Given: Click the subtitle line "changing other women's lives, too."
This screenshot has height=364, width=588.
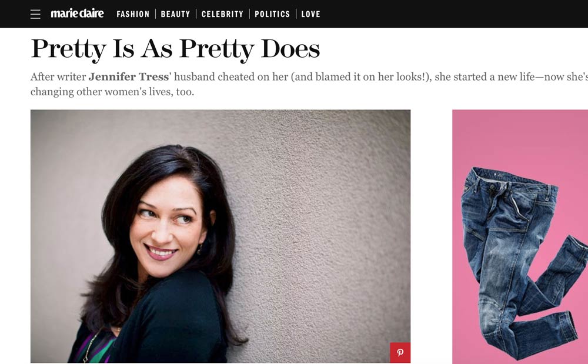Looking at the screenshot, I should [112, 92].
